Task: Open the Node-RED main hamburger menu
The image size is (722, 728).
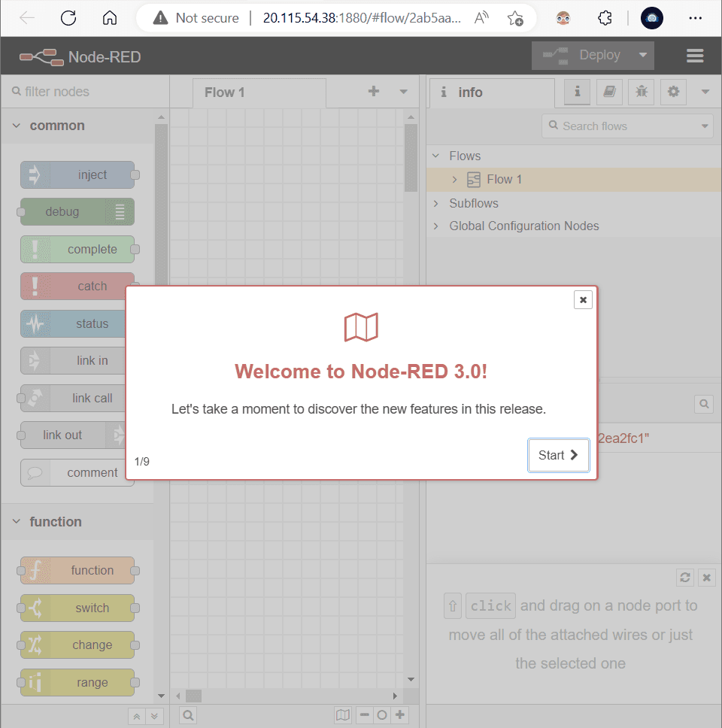Action: point(695,56)
